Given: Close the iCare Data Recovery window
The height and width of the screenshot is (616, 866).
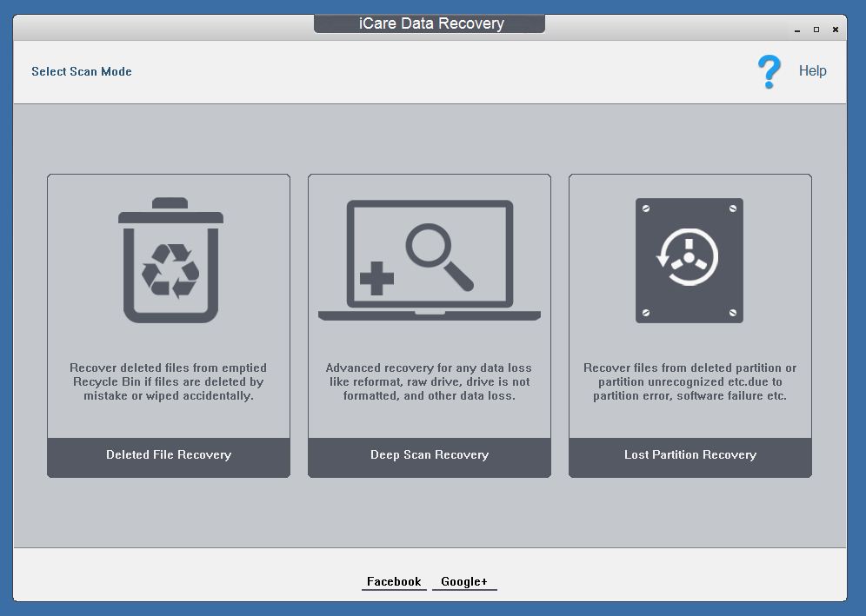Looking at the screenshot, I should [836, 30].
